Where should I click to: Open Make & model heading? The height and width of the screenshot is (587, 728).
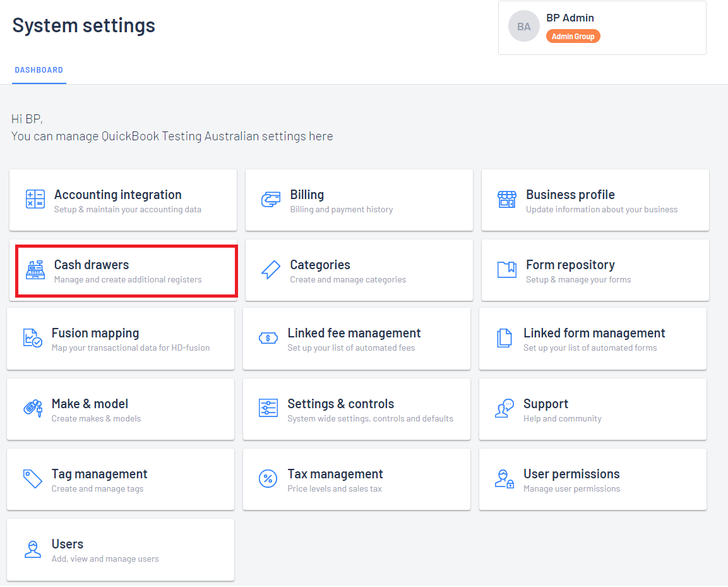point(90,404)
